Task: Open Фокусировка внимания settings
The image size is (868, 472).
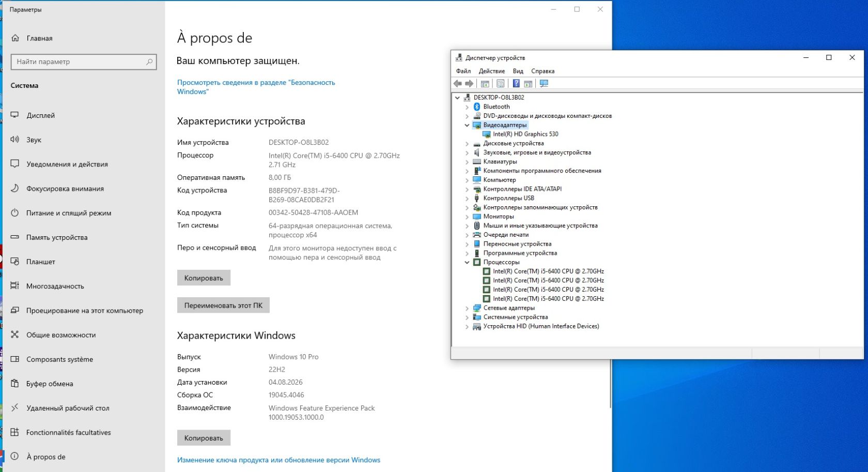Action: point(65,189)
